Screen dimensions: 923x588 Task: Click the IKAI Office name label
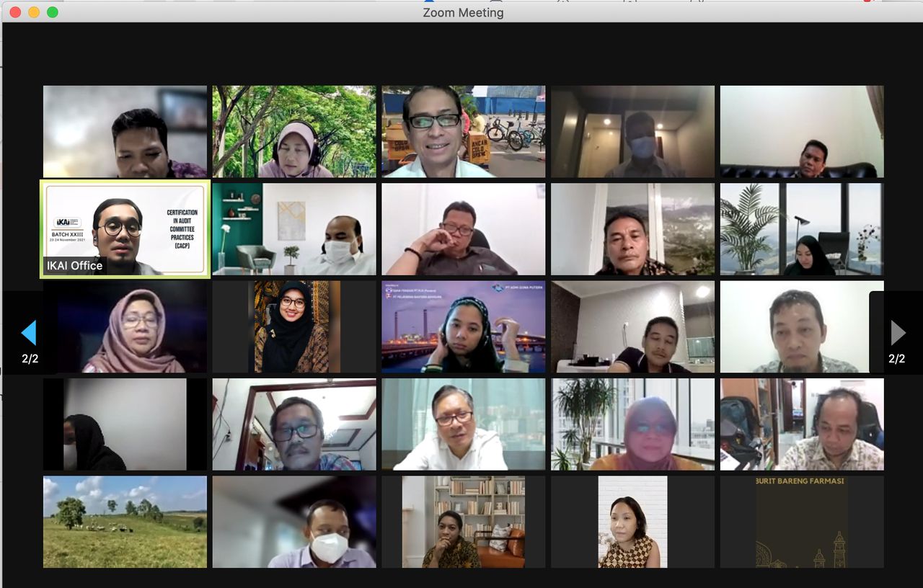click(75, 265)
